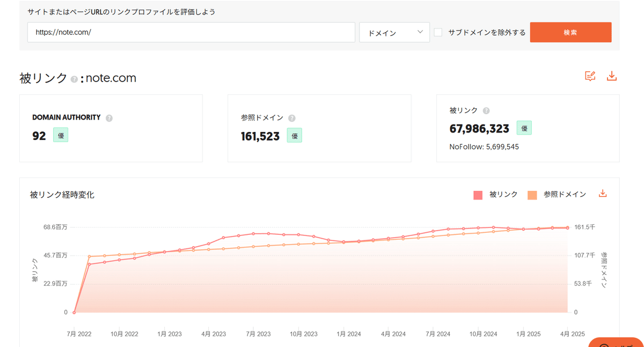The height and width of the screenshot is (347, 644).
Task: Click the help icon in the 被リンク card
Action: tap(486, 110)
